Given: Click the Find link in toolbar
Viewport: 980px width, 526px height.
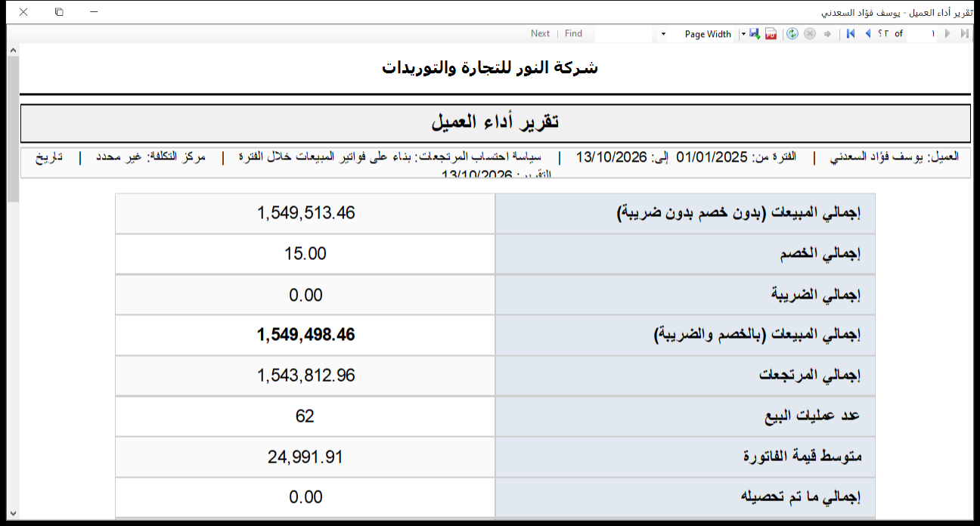Looking at the screenshot, I should tap(573, 33).
